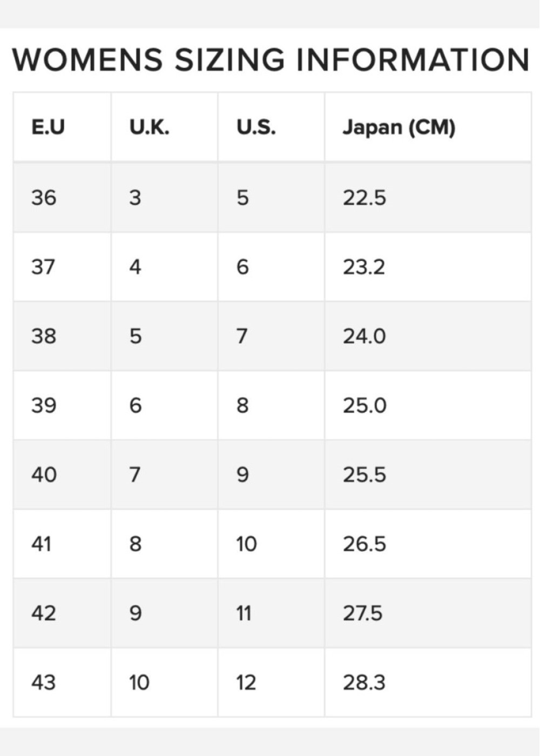Click EU size 37 cell

(43, 267)
